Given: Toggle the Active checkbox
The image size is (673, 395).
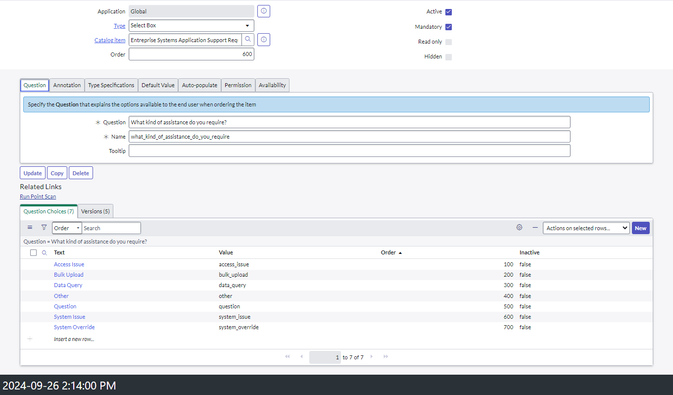Looking at the screenshot, I should pos(449,12).
